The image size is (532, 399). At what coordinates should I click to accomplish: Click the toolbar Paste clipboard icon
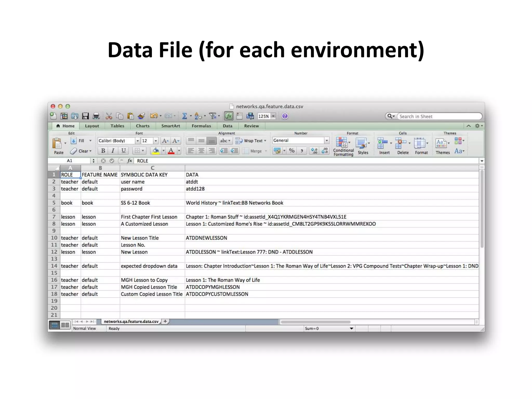tap(130, 116)
